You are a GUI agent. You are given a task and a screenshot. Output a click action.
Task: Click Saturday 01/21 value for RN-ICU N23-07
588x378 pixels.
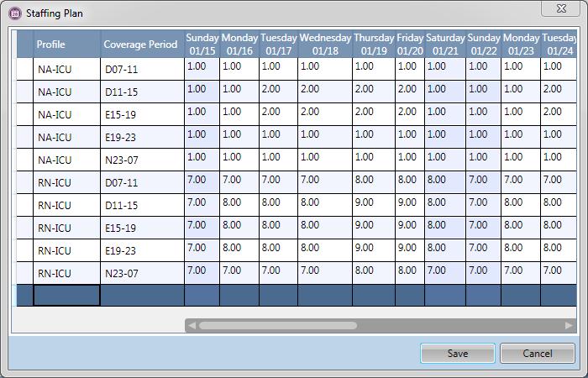pyautogui.click(x=444, y=273)
